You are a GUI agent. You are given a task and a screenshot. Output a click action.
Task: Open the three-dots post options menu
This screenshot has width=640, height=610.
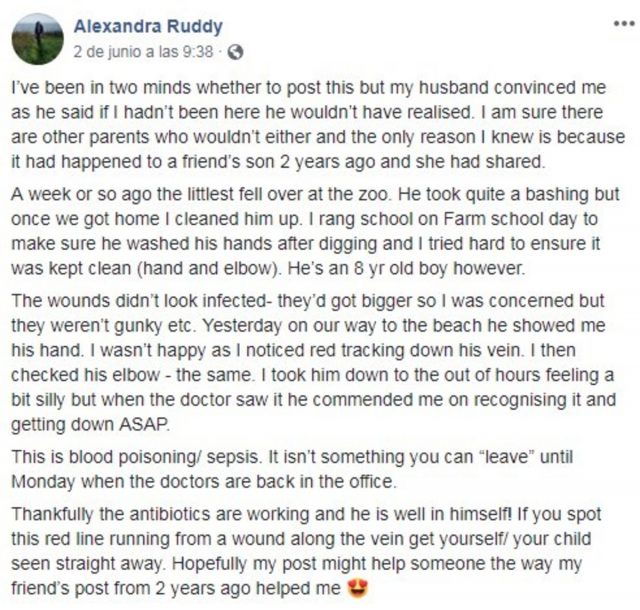616,23
